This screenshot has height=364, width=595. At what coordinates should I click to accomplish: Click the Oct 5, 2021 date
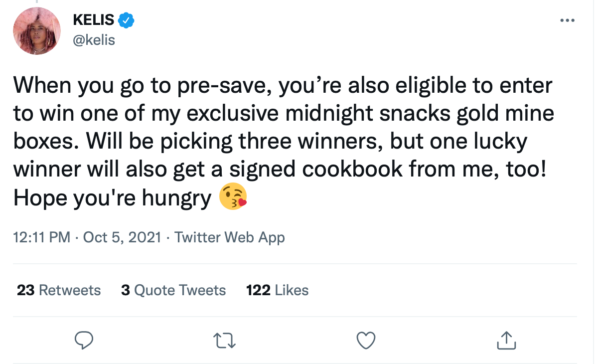tap(122, 237)
